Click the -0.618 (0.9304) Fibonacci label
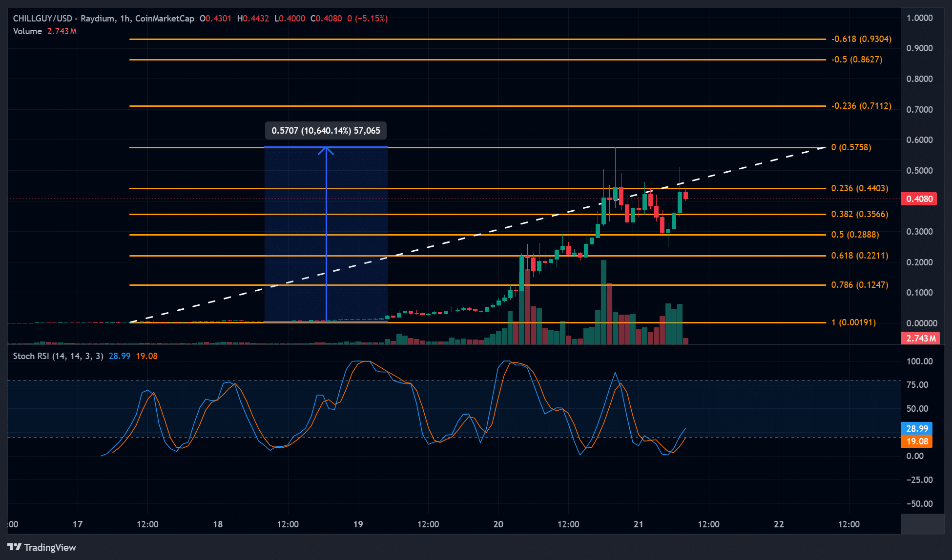This screenshot has height=560, width=952. (x=862, y=39)
